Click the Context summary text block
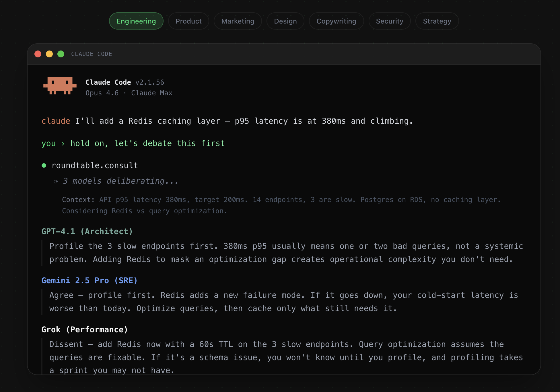Screen dimensions: 560x392 point(281,205)
